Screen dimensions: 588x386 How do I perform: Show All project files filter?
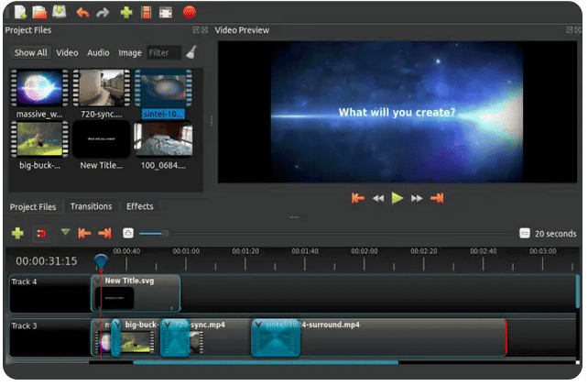click(x=31, y=52)
